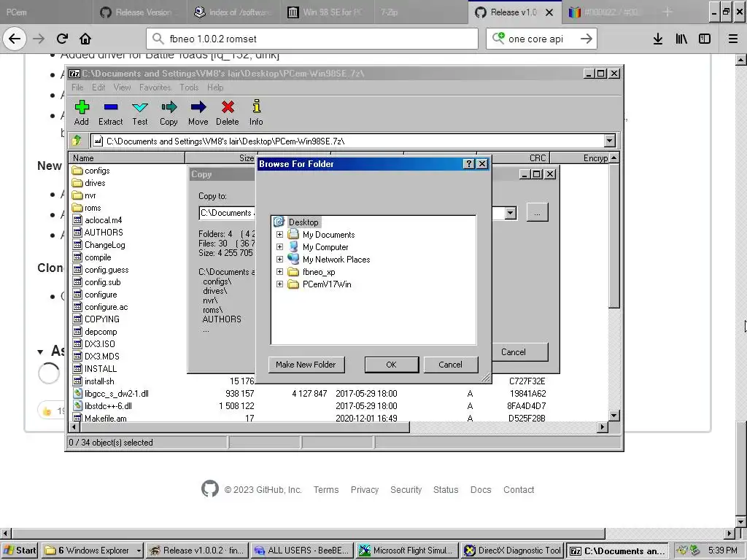Screen dimensions: 747x560
Task: Click the Extract toolbar icon
Action: (x=111, y=113)
